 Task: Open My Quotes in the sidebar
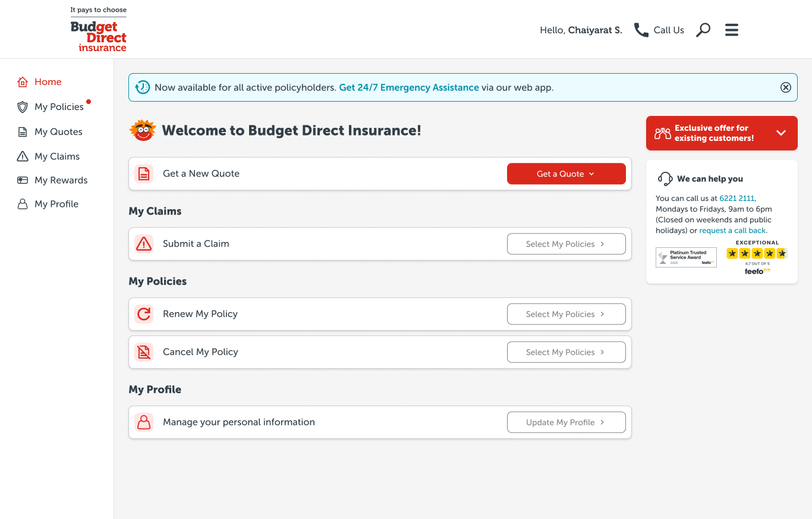coord(58,132)
